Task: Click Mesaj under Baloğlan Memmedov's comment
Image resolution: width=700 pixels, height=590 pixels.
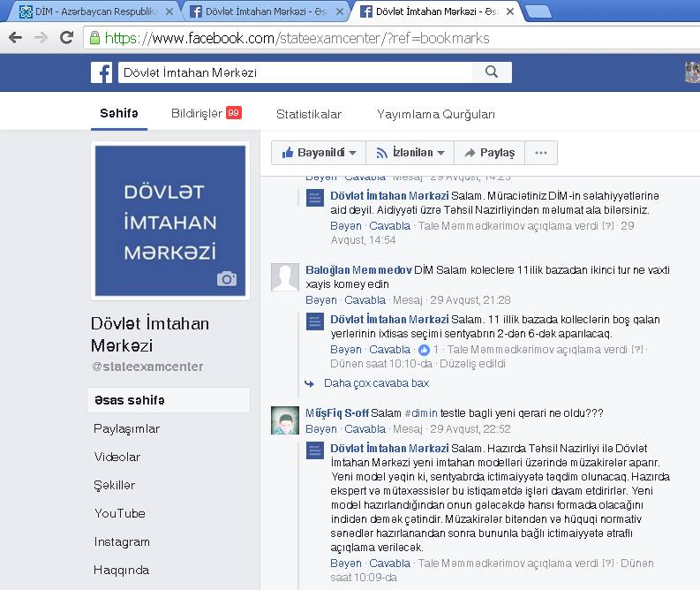Action: 408,300
